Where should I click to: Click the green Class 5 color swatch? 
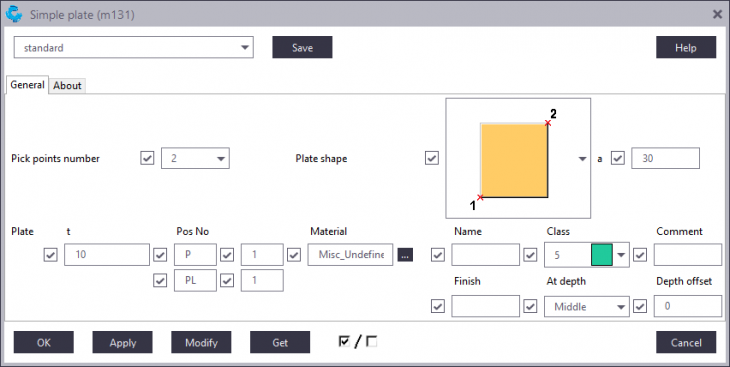(602, 255)
